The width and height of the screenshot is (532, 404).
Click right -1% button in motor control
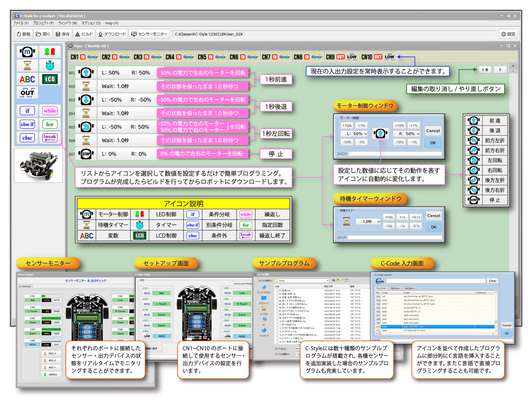point(414,142)
